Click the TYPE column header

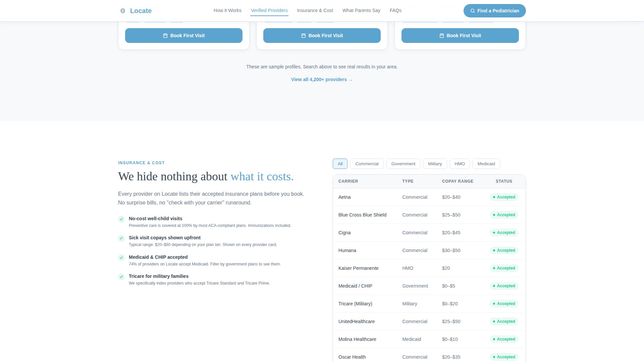[x=408, y=181]
